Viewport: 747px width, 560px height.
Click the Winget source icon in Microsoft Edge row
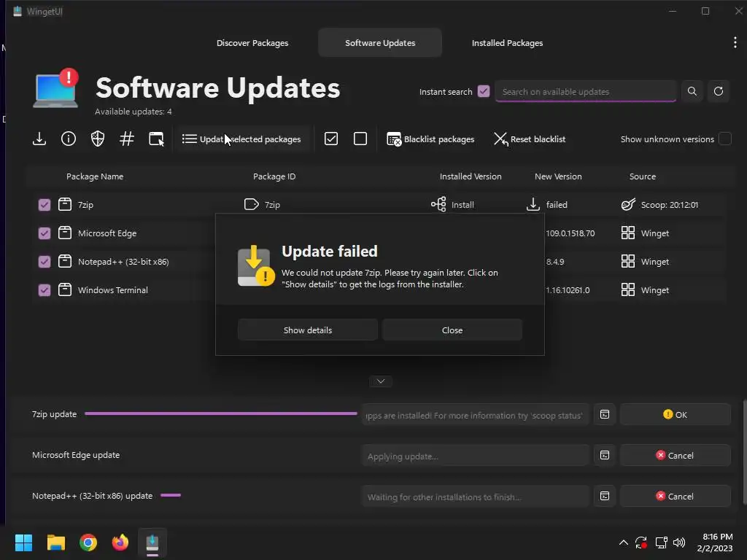[628, 233]
